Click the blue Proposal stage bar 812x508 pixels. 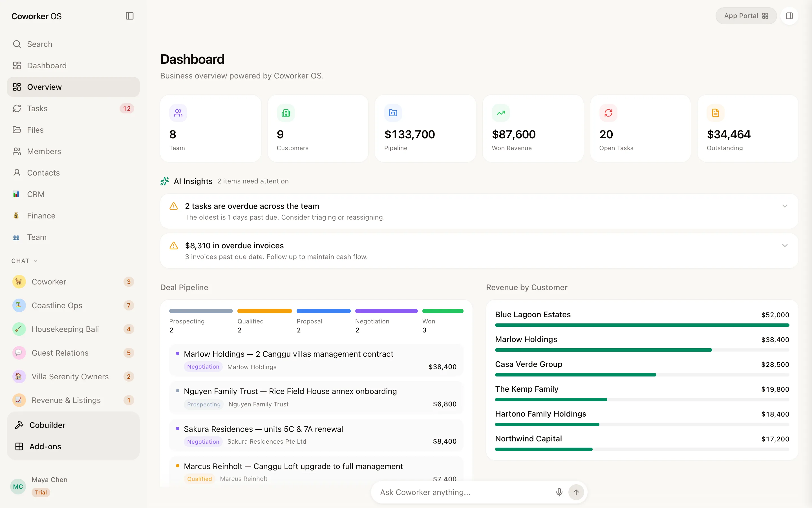coord(323,311)
